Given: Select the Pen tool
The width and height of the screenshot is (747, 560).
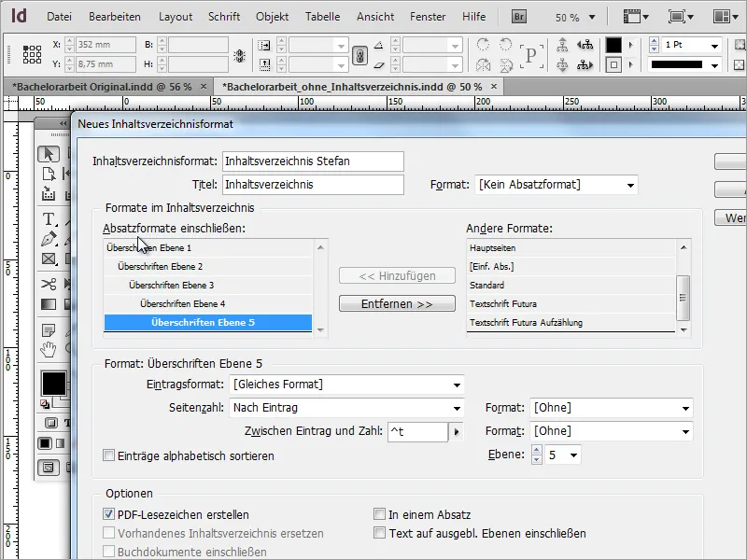Looking at the screenshot, I should (x=49, y=239).
